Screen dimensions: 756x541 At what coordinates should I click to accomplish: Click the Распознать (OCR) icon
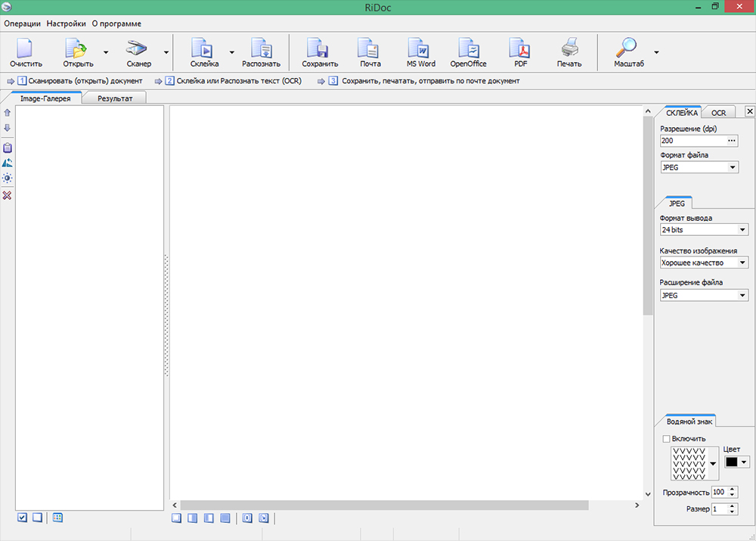[261, 50]
